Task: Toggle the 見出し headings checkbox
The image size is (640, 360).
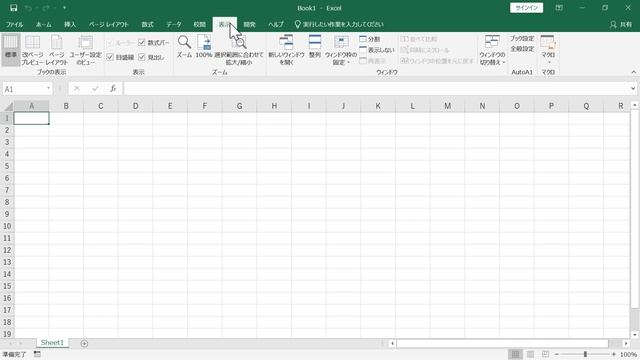Action: (x=142, y=57)
